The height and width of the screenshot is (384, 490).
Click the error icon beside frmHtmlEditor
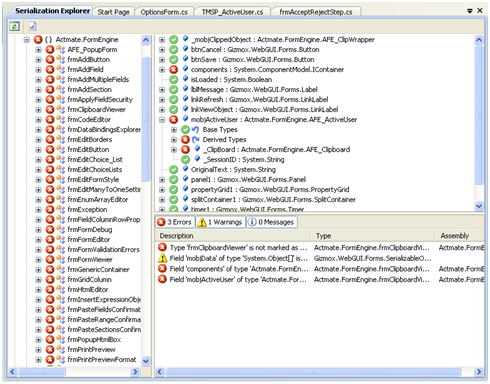coord(50,290)
